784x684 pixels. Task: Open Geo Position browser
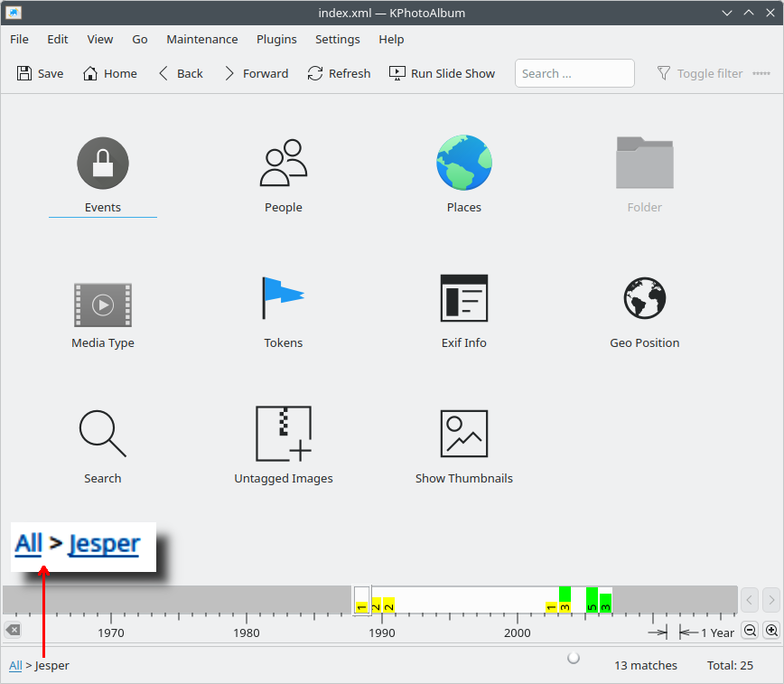click(x=645, y=312)
